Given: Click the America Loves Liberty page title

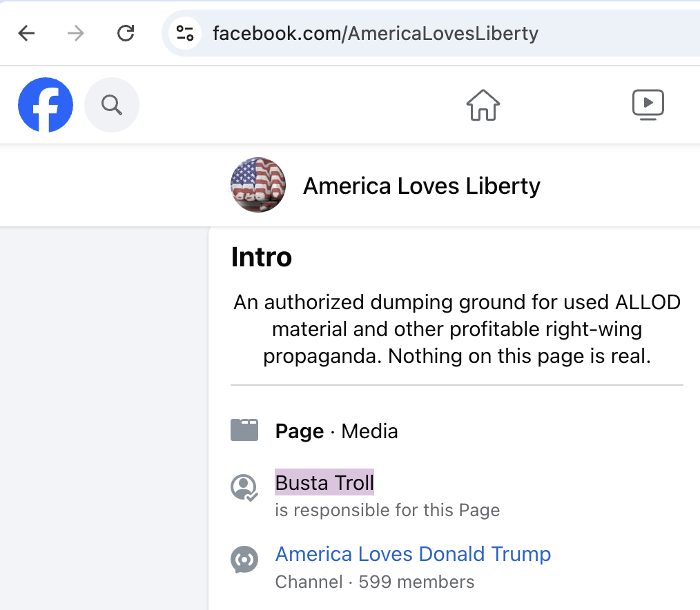Looking at the screenshot, I should click(x=422, y=186).
